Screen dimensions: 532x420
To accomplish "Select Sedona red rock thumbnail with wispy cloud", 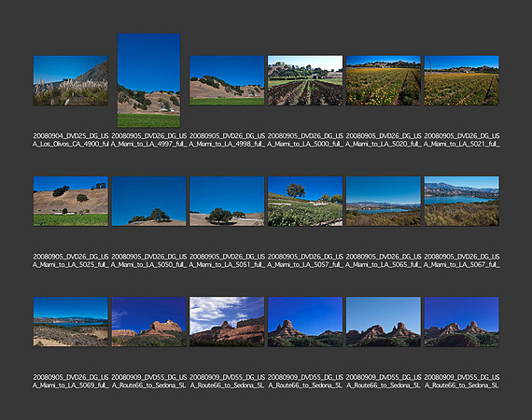I will coord(148,322).
